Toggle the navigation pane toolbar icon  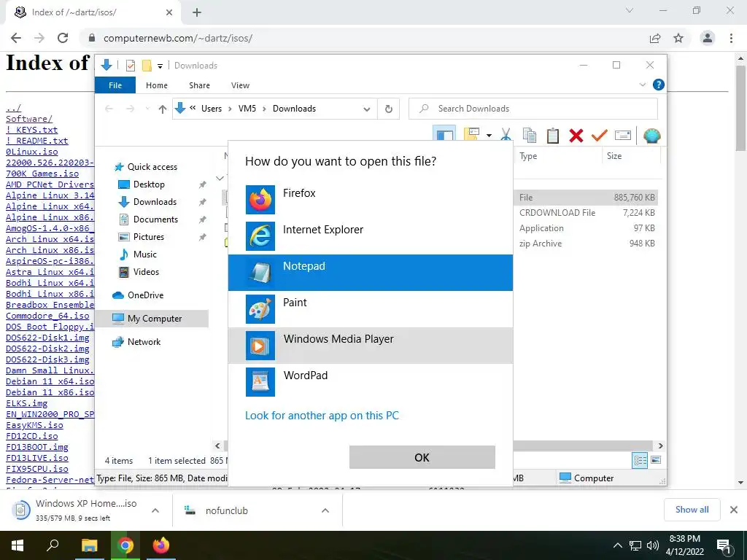point(444,135)
